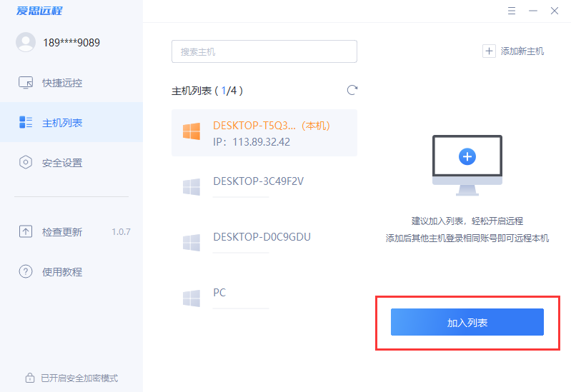Click 添加新主机 link
The width and height of the screenshot is (571, 392).
click(522, 51)
